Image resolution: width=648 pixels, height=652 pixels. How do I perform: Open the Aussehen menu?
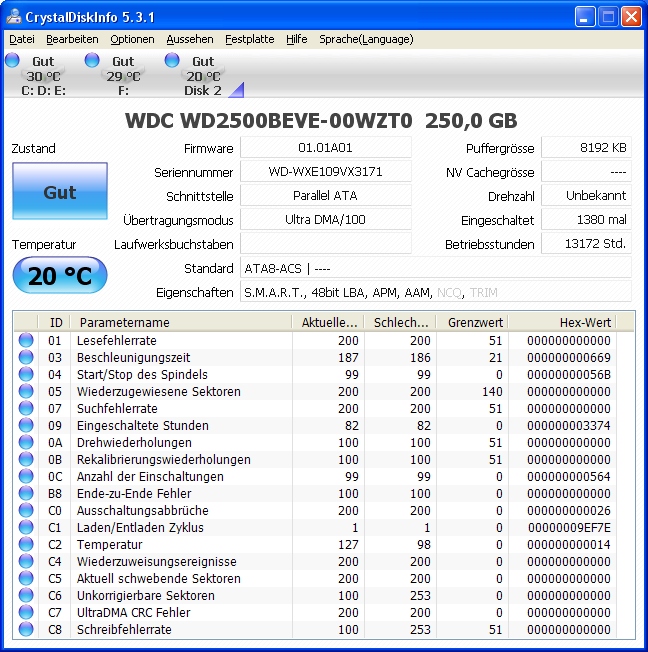pos(190,39)
